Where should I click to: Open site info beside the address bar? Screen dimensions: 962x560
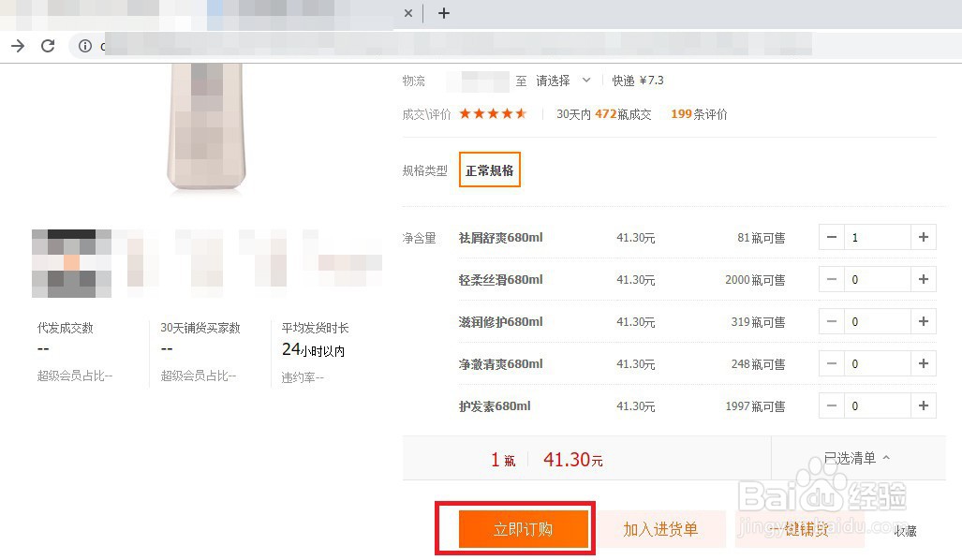coord(85,46)
